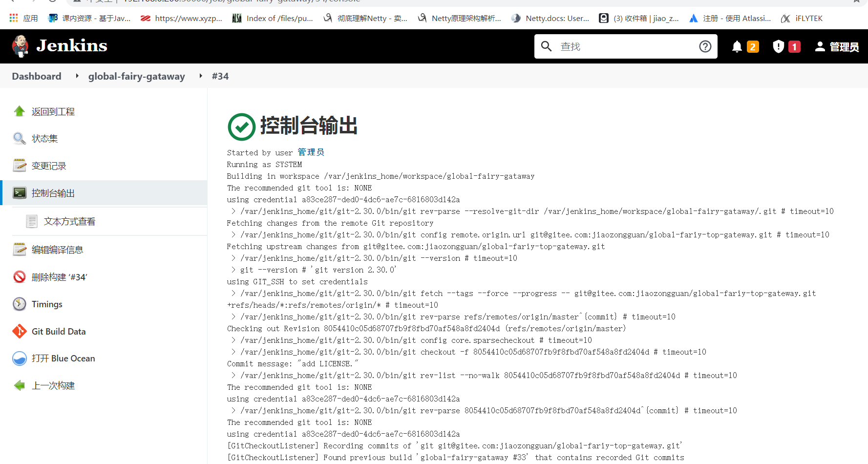
Task: Click the user profile person icon
Action: point(820,46)
